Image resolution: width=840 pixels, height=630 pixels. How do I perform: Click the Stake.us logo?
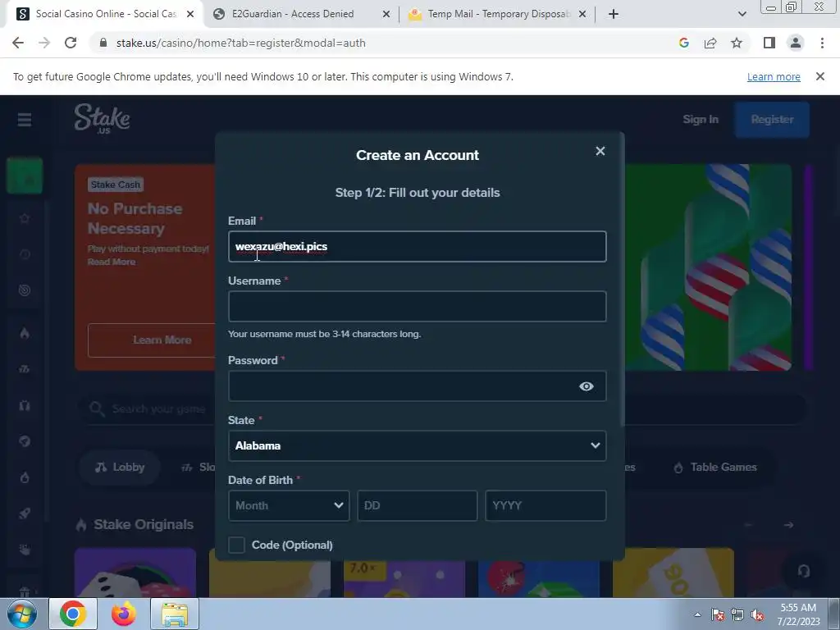[x=102, y=118]
